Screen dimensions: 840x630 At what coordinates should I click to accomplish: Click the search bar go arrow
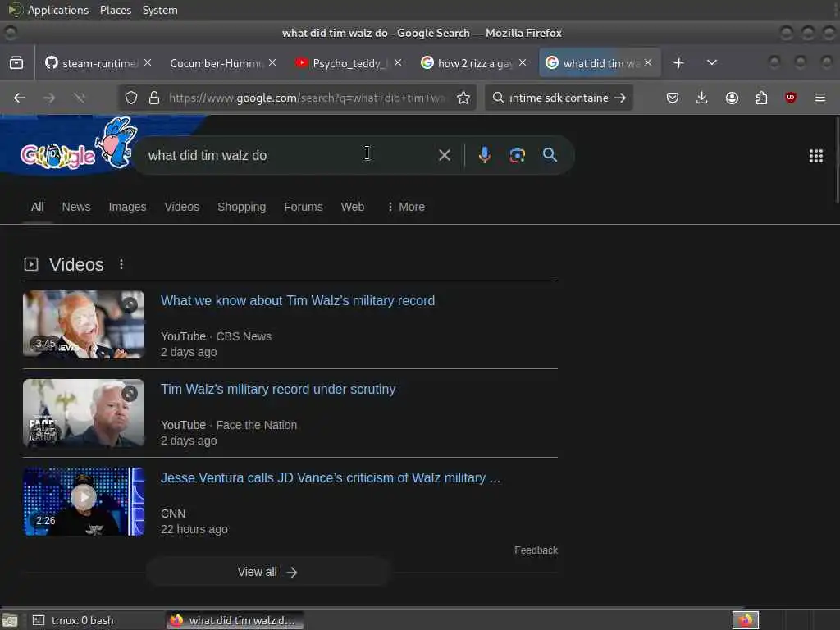(x=620, y=98)
